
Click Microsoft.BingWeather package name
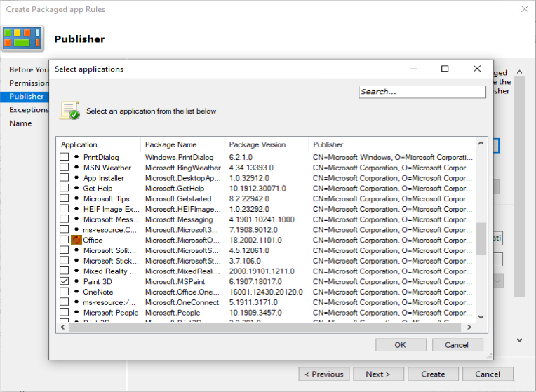[x=183, y=168]
